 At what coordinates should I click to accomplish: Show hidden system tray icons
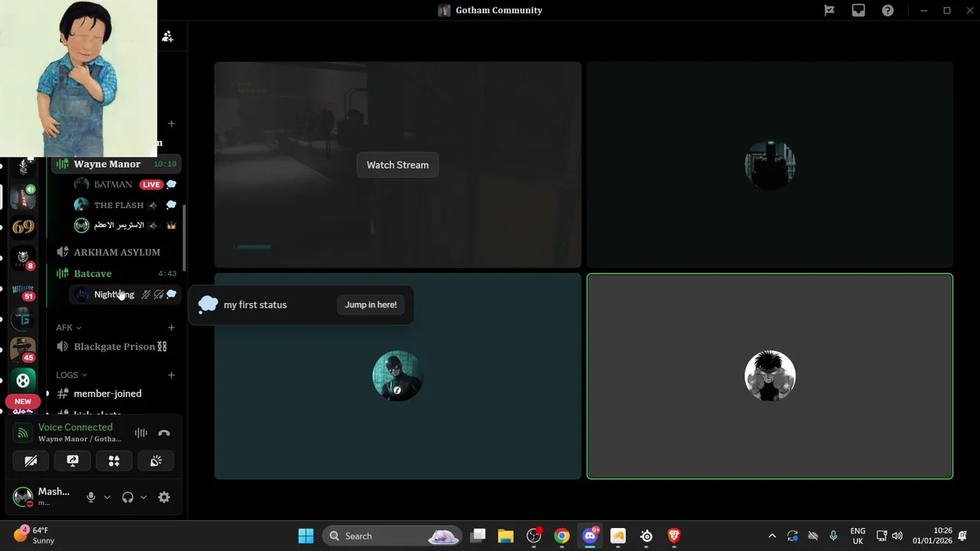(x=772, y=536)
